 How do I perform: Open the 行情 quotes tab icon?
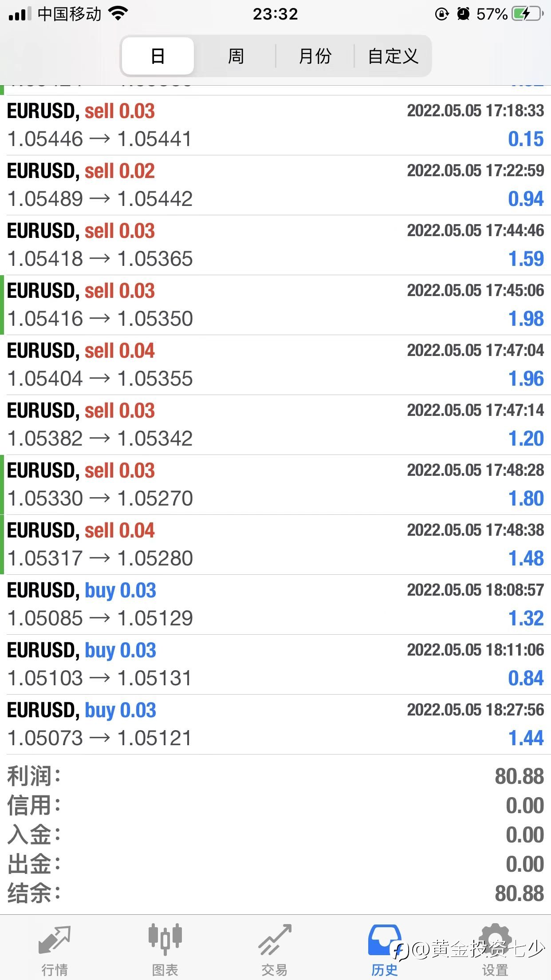[x=55, y=940]
